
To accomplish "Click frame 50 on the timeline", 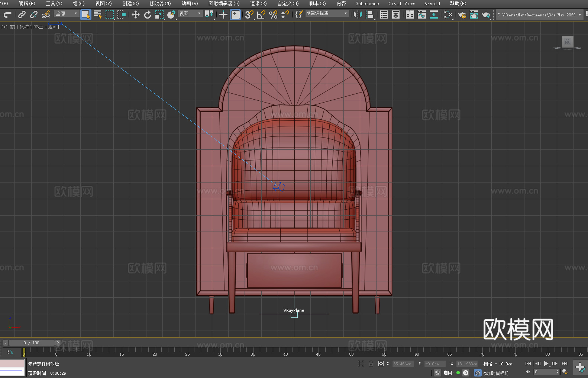I will [x=351, y=352].
